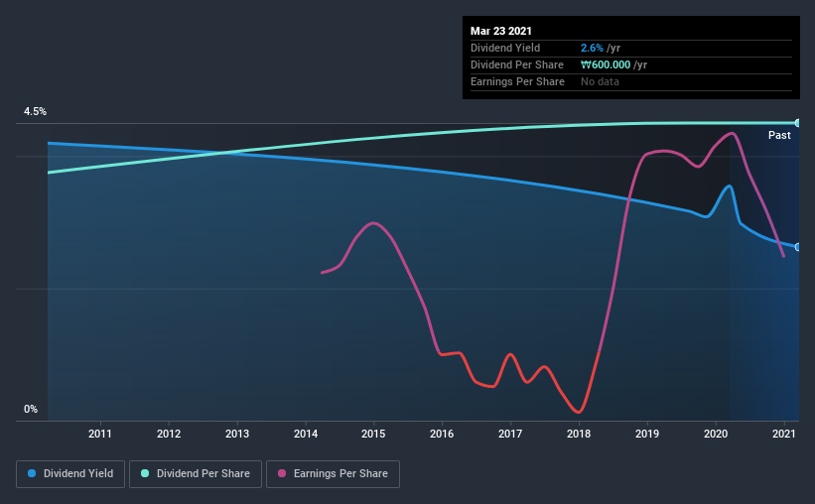Click the Dividend Per Share endpoint marker
The width and height of the screenshot is (815, 504).
(x=797, y=123)
